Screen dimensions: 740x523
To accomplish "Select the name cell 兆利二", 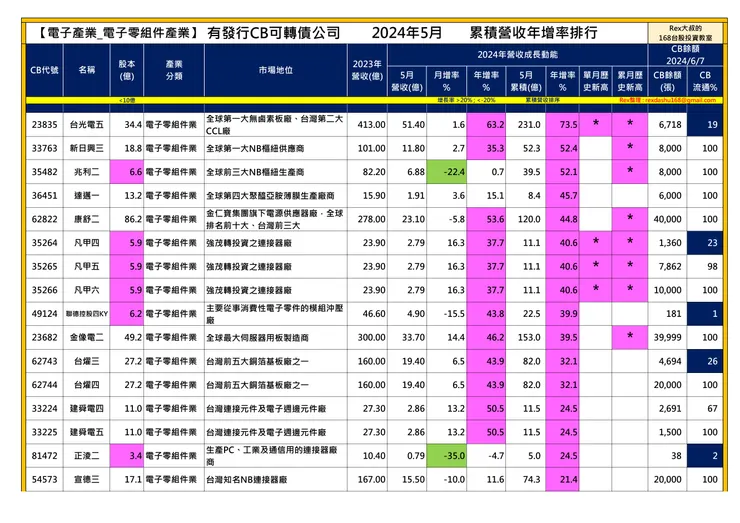I will pyautogui.click(x=86, y=172).
